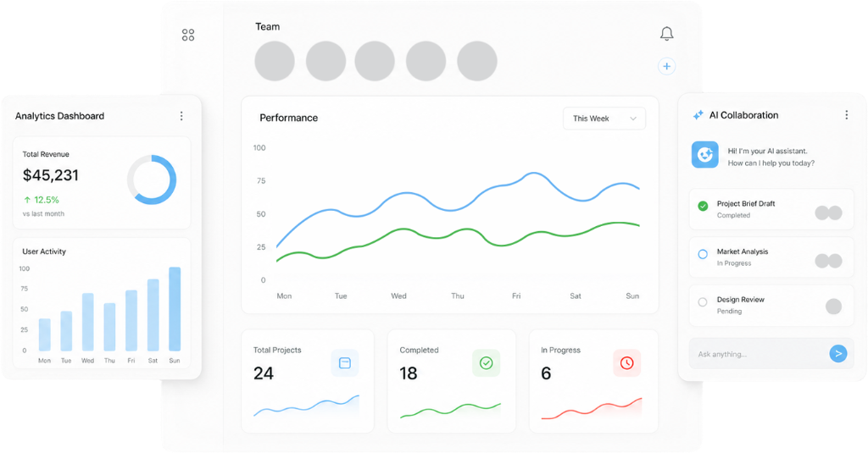Select the last team member avatar
Screen dimensions: 868x453
coord(477,61)
